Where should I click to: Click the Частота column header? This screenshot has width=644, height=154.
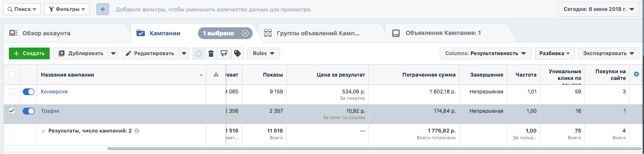(x=524, y=74)
